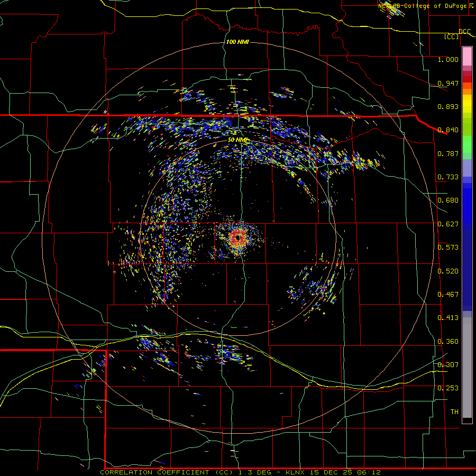
Task: Select the 0.307 scale value
Action: 448,365
